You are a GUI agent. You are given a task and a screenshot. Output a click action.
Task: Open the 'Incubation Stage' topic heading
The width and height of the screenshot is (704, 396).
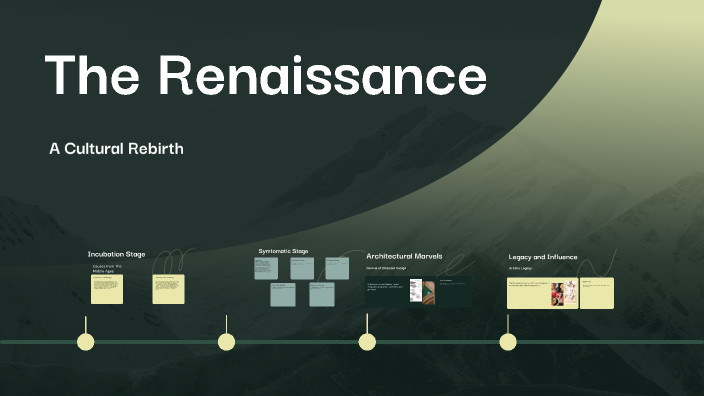[x=116, y=254]
